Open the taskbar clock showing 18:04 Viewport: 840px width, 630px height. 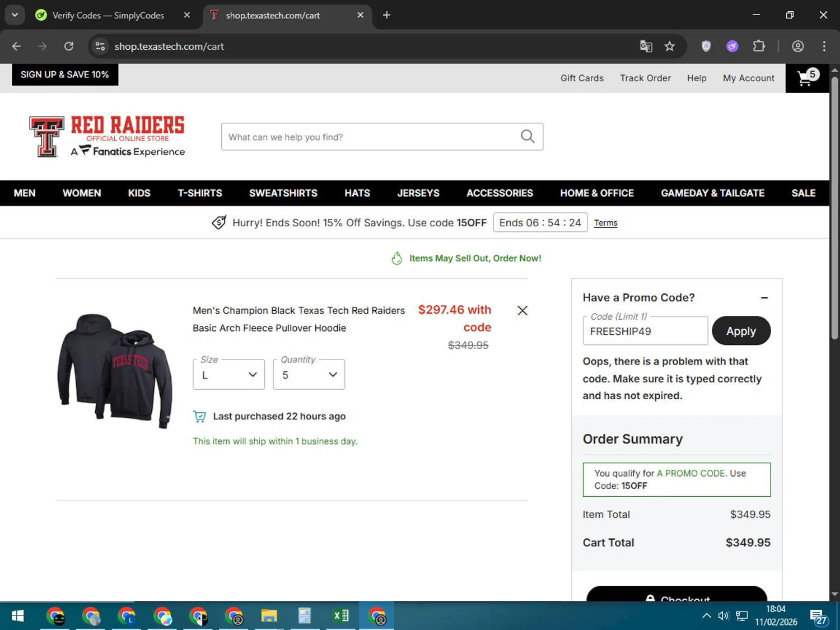pos(776,616)
